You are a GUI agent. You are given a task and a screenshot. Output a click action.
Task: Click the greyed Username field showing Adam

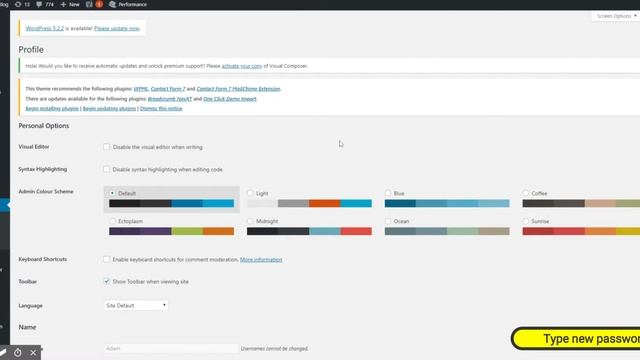(171, 349)
